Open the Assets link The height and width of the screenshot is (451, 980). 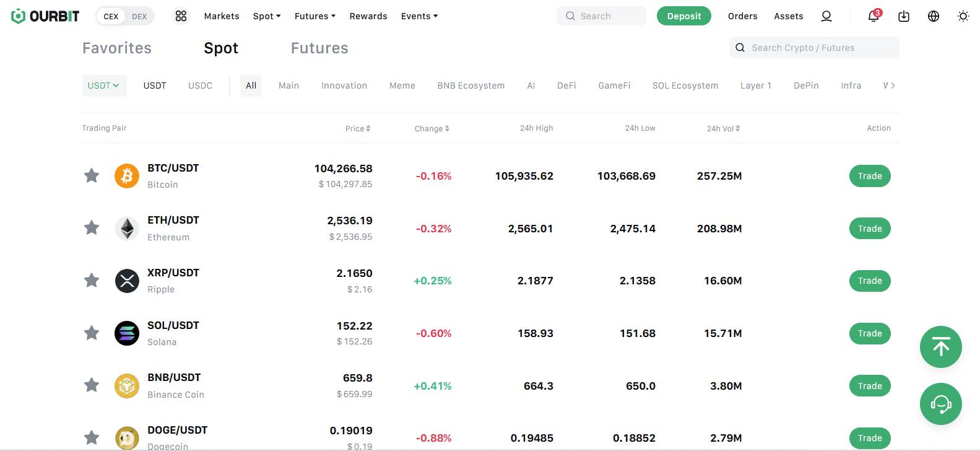(x=788, y=16)
